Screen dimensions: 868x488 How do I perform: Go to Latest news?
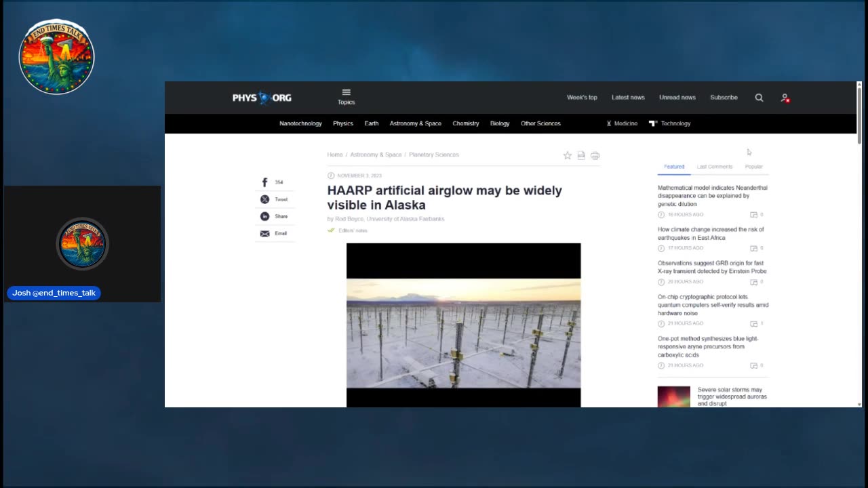628,98
